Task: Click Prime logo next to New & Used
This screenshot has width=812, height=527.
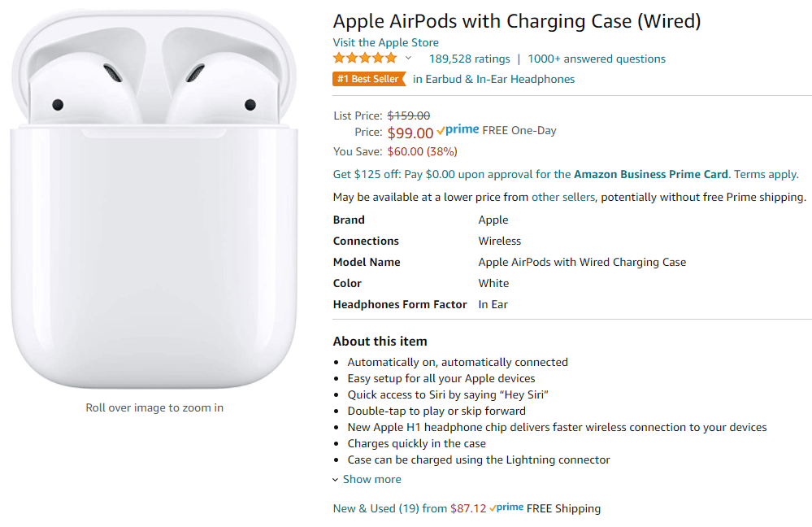Action: pos(506,507)
